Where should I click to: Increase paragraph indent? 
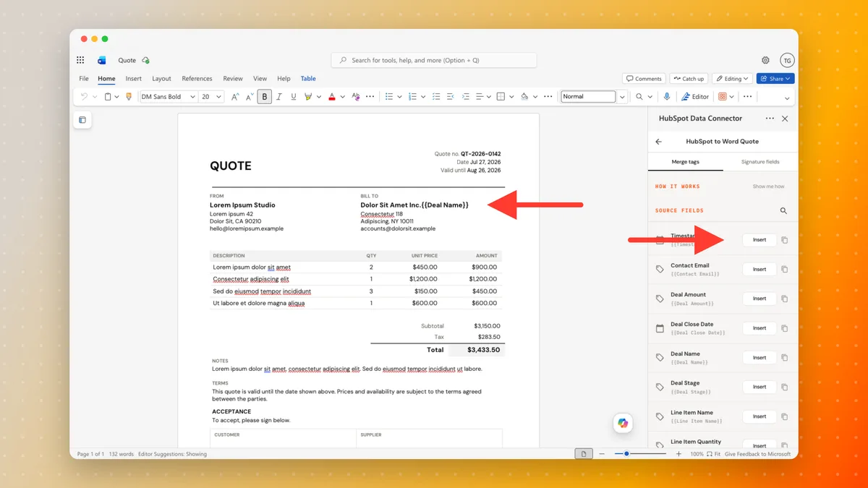coord(466,96)
